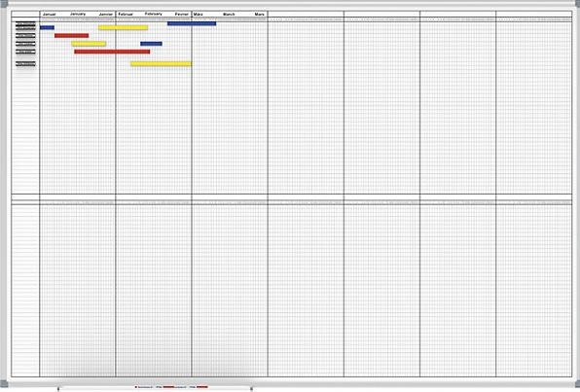Click the 'February' month header

click(153, 14)
